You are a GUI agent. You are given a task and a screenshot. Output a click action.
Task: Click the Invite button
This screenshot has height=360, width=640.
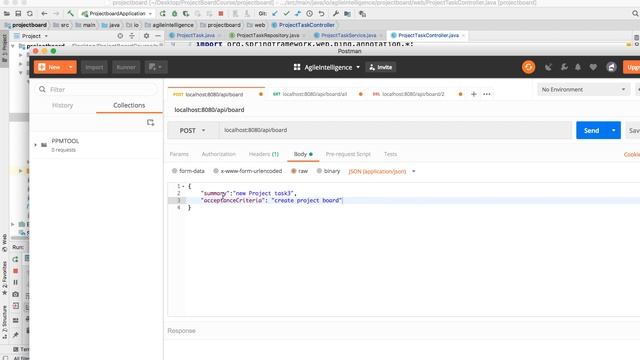[x=380, y=67]
